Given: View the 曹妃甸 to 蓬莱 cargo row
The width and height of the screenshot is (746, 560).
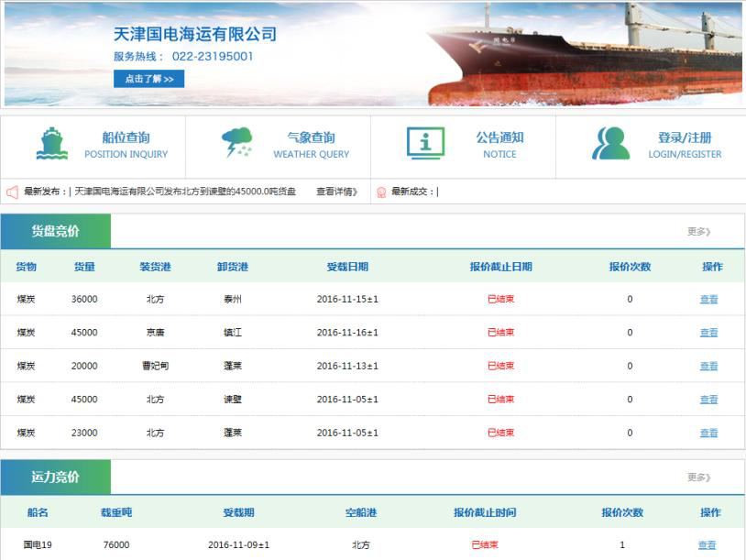Looking at the screenshot, I should pyautogui.click(x=708, y=367).
